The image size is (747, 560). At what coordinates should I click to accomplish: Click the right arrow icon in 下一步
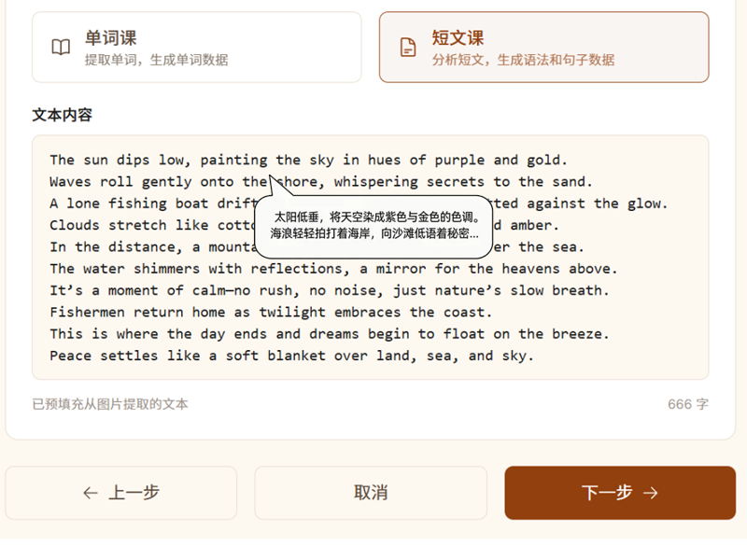[x=651, y=493]
